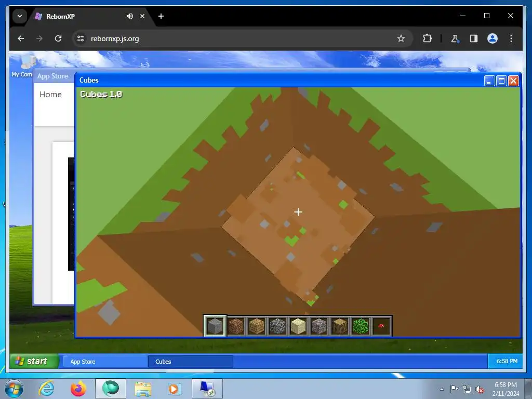The width and height of the screenshot is (532, 399).
Task: Open the green browser taskbar app
Action: [x=111, y=389]
